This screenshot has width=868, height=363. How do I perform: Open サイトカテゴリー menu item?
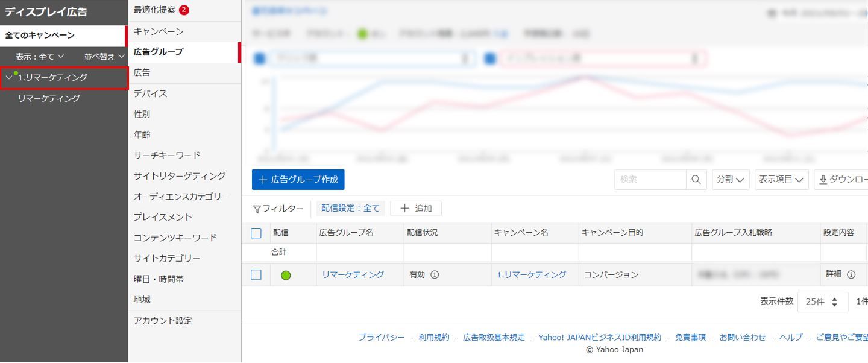coord(167,258)
